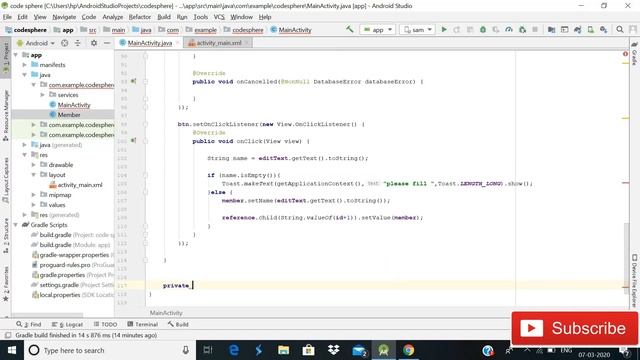
Task: Open the Resource Manager side tab
Action: [6, 116]
